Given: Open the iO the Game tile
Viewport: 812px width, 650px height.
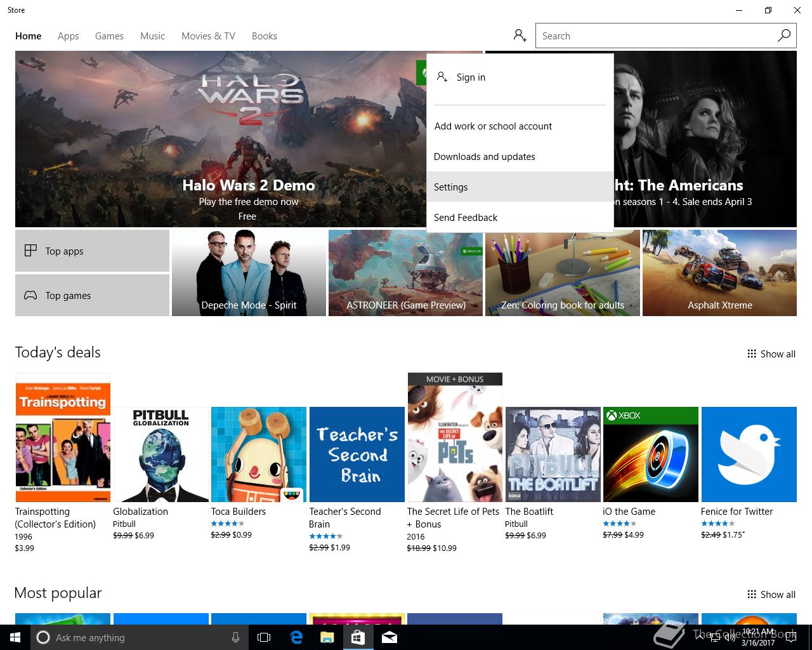Looking at the screenshot, I should [x=651, y=454].
